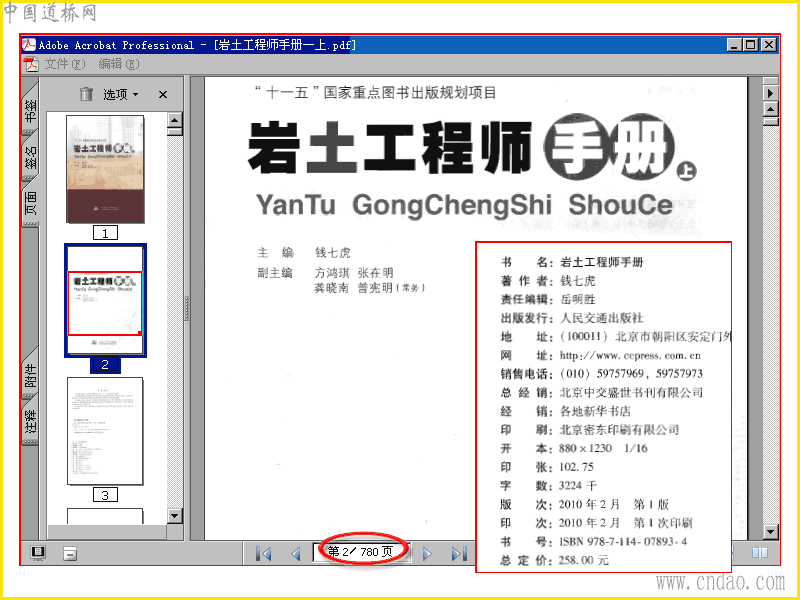The width and height of the screenshot is (800, 600).
Task: Open the 签名 side tab
Action: 30,157
